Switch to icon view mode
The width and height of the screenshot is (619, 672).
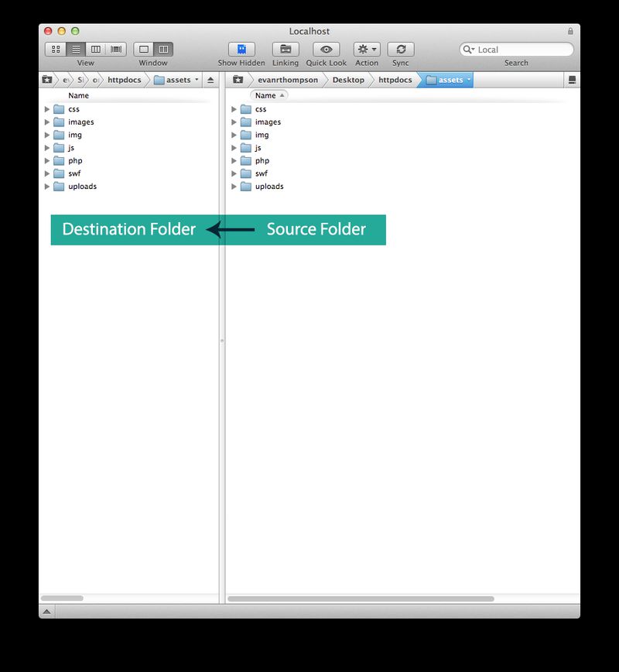pyautogui.click(x=56, y=49)
